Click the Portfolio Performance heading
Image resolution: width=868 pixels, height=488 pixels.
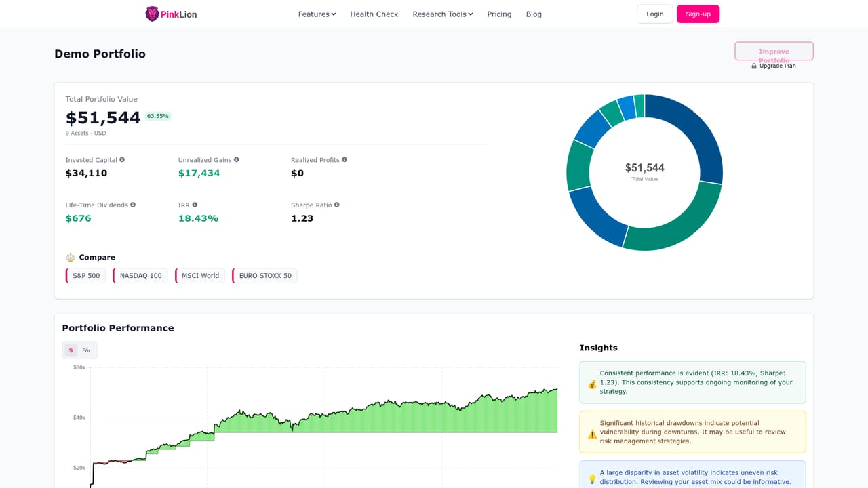coord(118,328)
